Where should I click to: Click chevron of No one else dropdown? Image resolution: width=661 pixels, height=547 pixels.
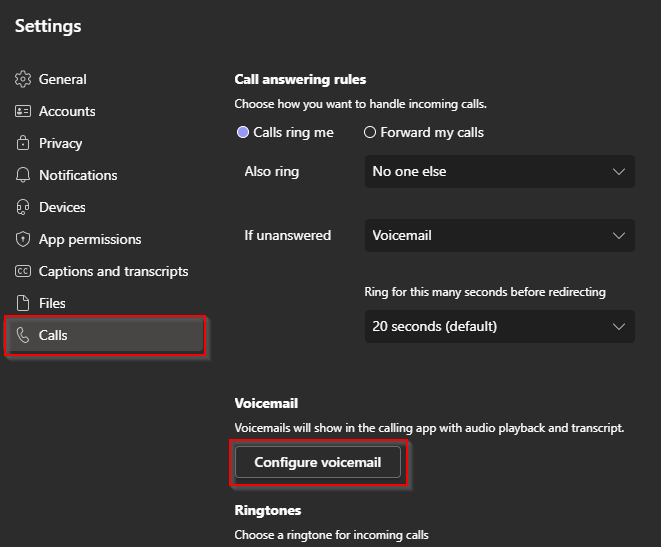tap(618, 172)
